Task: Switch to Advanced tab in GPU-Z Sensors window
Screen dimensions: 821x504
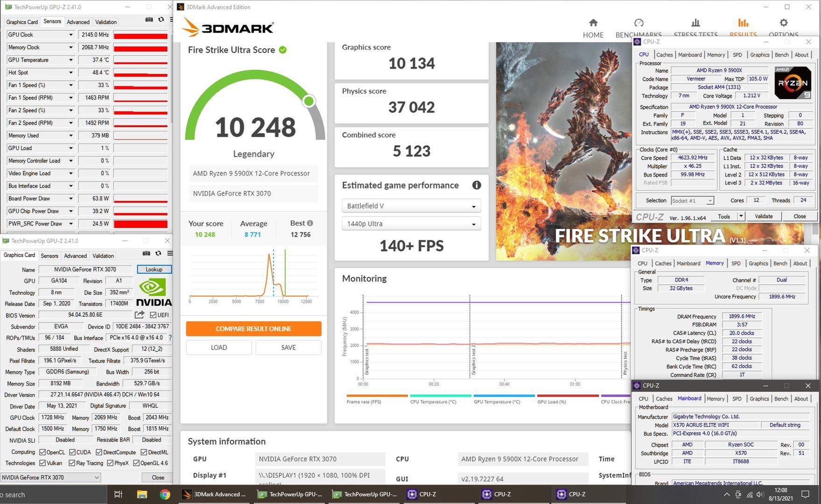Action: point(78,22)
